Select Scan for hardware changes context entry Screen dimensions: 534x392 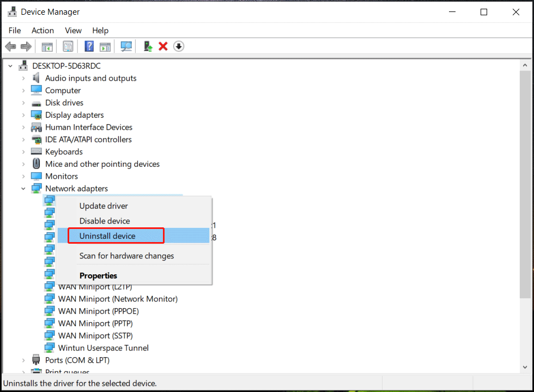point(126,255)
